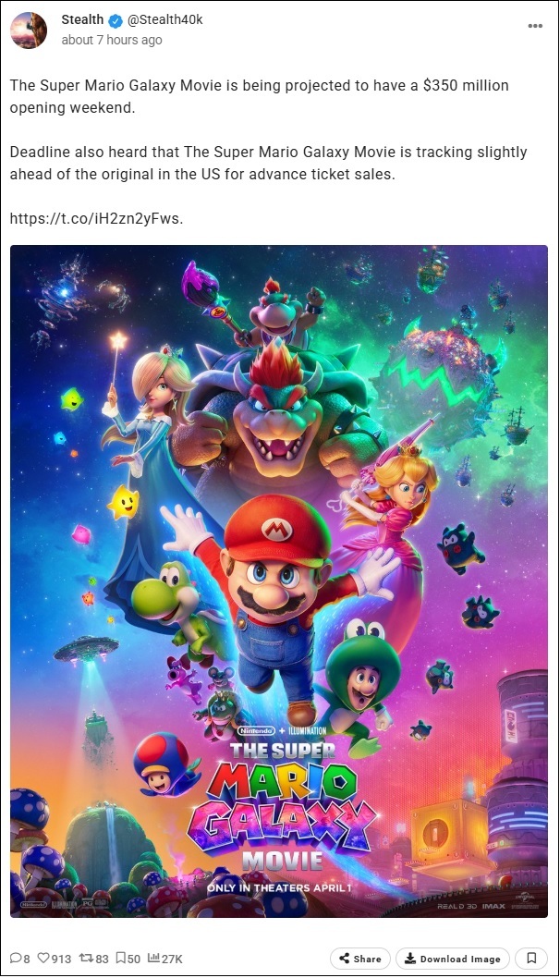Click the views bar chart icon
560x978 pixels.
pyautogui.click(x=153, y=958)
